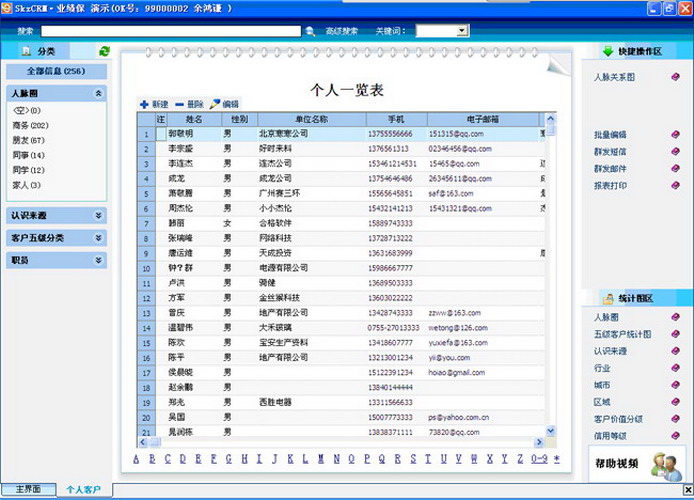Switch to the 个人客户 tab
Screen dimensions: 694x500
click(84, 489)
